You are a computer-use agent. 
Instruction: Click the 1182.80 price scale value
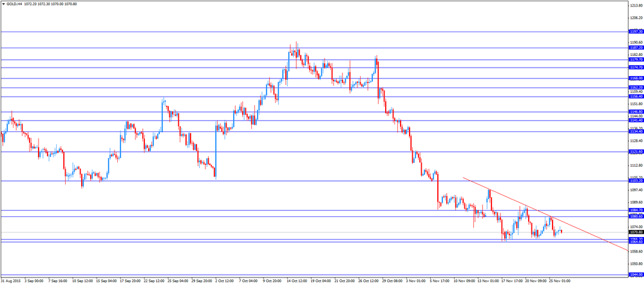coord(636,55)
